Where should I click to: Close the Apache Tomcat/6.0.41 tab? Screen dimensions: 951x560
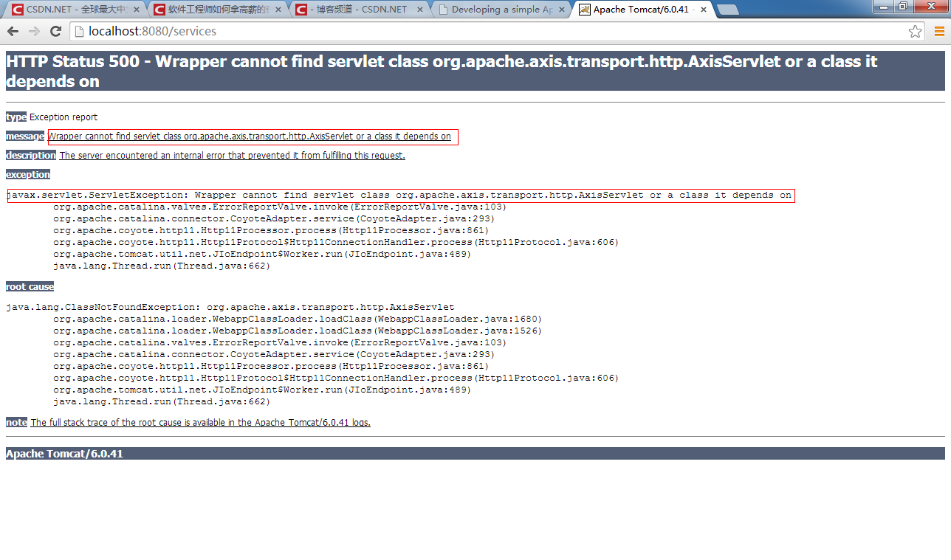(x=704, y=10)
